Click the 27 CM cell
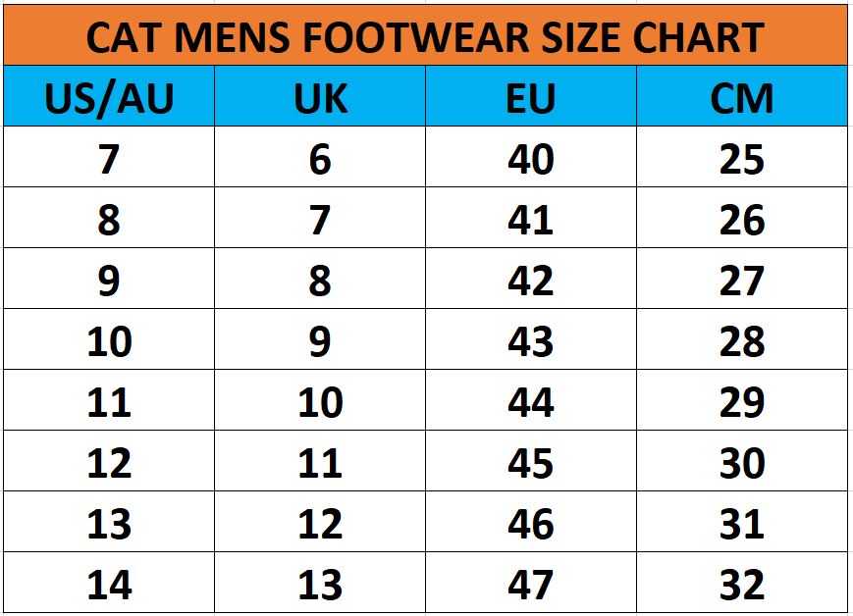 pos(742,279)
